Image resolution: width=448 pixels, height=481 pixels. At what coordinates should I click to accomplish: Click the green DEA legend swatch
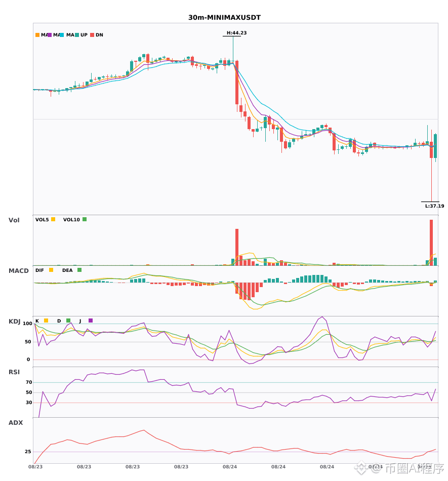tap(79, 270)
